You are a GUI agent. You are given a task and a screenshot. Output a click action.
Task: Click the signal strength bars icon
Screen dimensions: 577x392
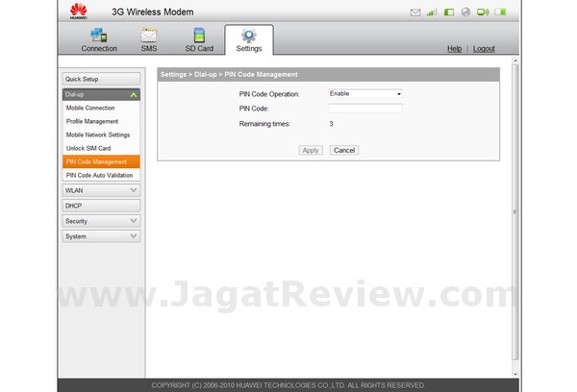[432, 12]
